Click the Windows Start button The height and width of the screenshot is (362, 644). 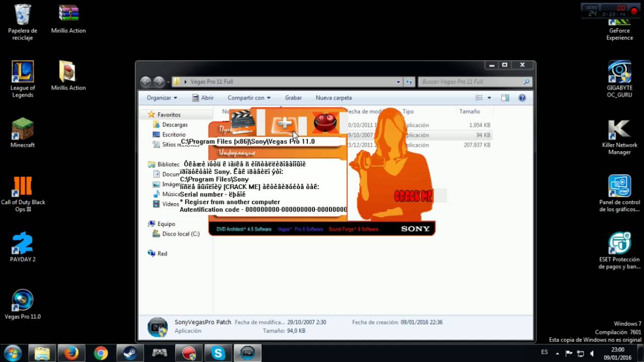tap(13, 353)
